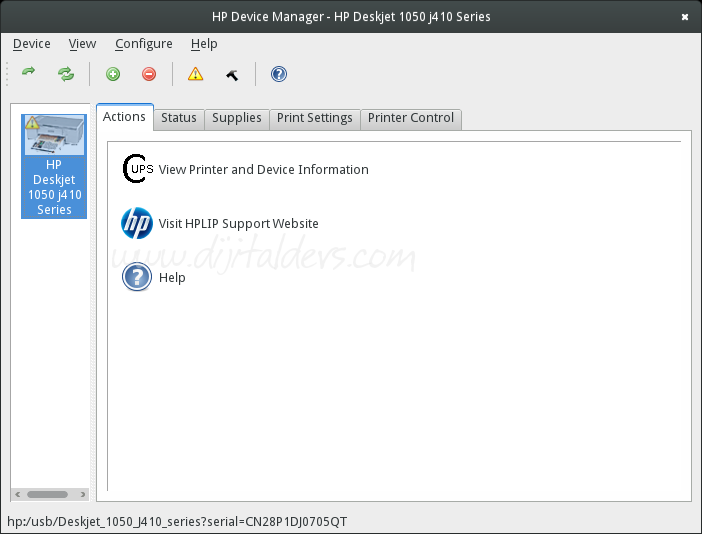Switch to the Supplies tab
Screen dimensions: 702x534
pos(236,118)
